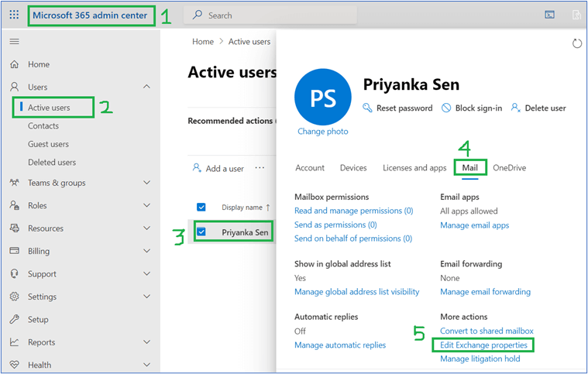Expand the Resources chevron

point(146,228)
